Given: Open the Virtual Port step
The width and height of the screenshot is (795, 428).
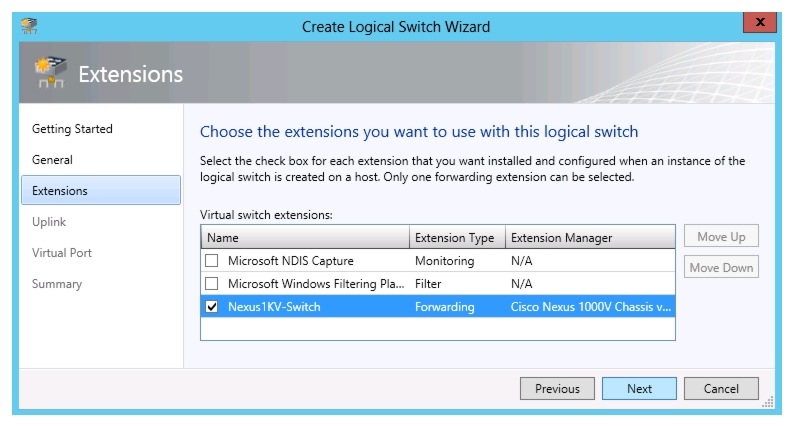Looking at the screenshot, I should pos(61,253).
